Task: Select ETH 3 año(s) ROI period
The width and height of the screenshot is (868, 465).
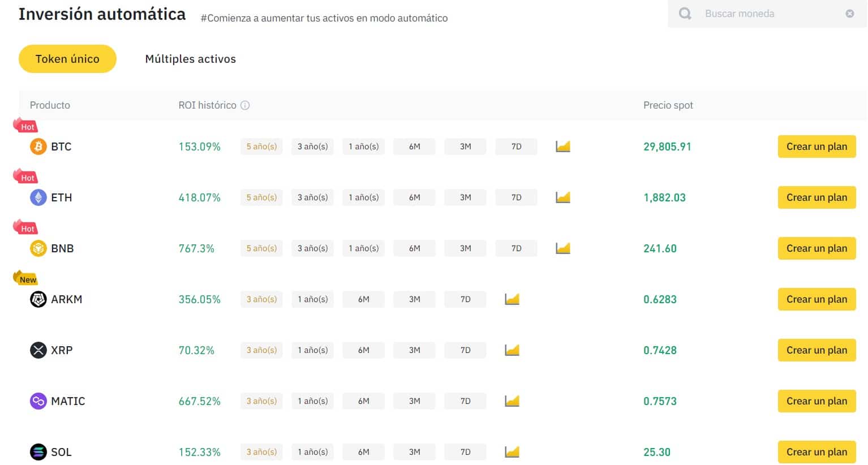Action: pos(312,197)
